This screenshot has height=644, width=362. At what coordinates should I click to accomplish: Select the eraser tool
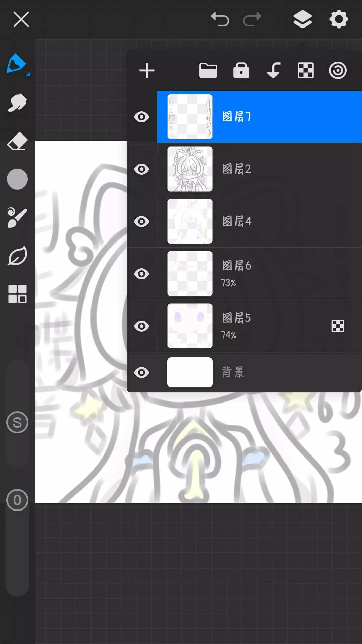pos(17,141)
